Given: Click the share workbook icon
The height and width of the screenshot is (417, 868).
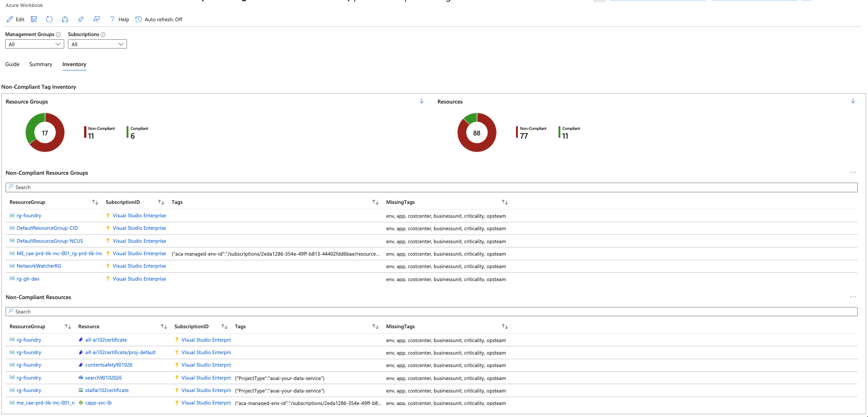Looking at the screenshot, I should pyautogui.click(x=65, y=19).
